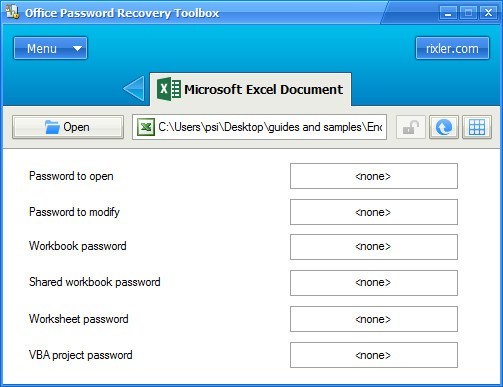Image resolution: width=503 pixels, height=387 pixels.
Task: Click the Worksheet password value box
Action: pyautogui.click(x=374, y=319)
